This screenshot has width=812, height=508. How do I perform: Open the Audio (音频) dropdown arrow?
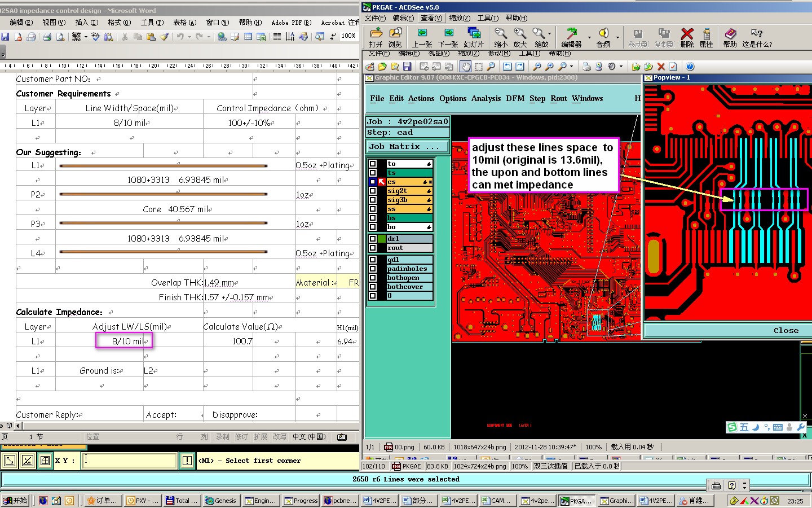click(617, 37)
